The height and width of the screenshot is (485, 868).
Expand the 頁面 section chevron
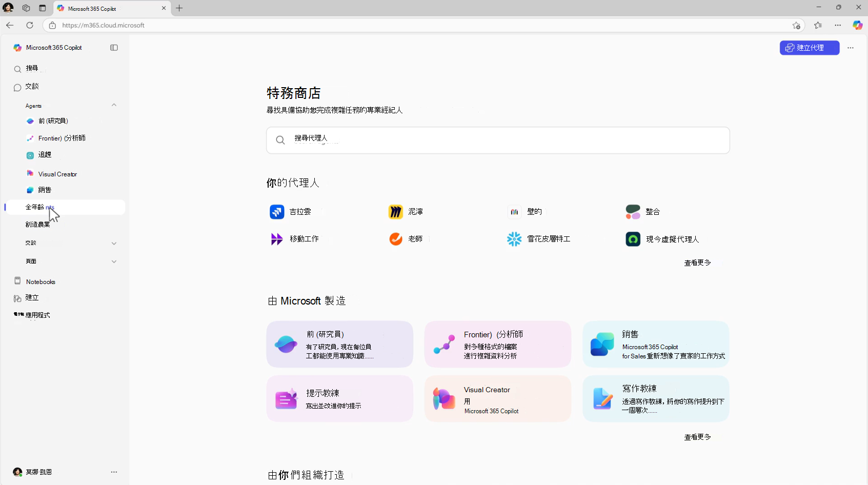[x=114, y=261]
